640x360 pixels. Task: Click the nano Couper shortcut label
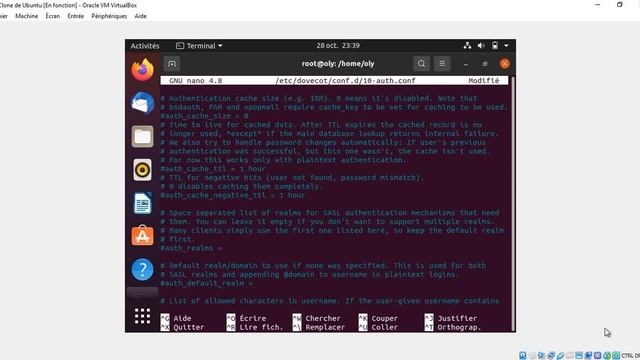pyautogui.click(x=384, y=318)
